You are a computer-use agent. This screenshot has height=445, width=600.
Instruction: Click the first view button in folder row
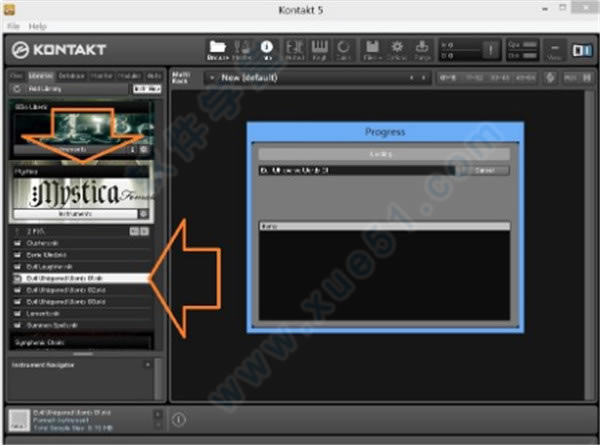tap(134, 231)
